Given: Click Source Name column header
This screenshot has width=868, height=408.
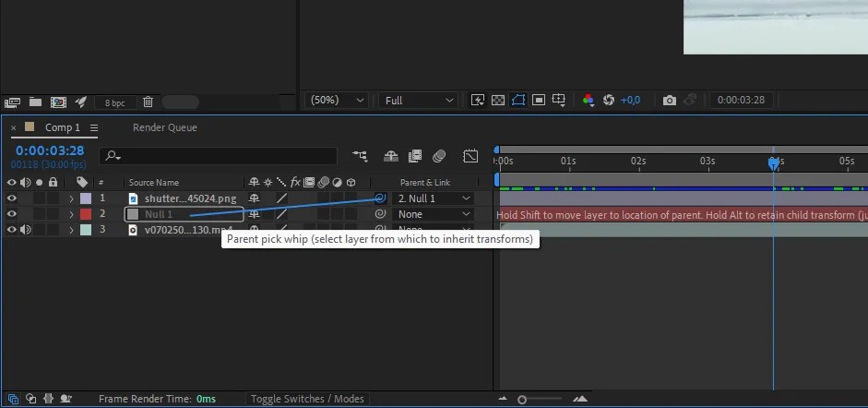Looking at the screenshot, I should [x=153, y=182].
